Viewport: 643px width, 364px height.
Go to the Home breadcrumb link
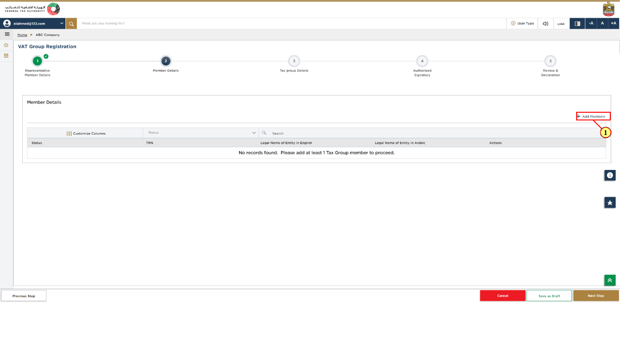pyautogui.click(x=22, y=35)
